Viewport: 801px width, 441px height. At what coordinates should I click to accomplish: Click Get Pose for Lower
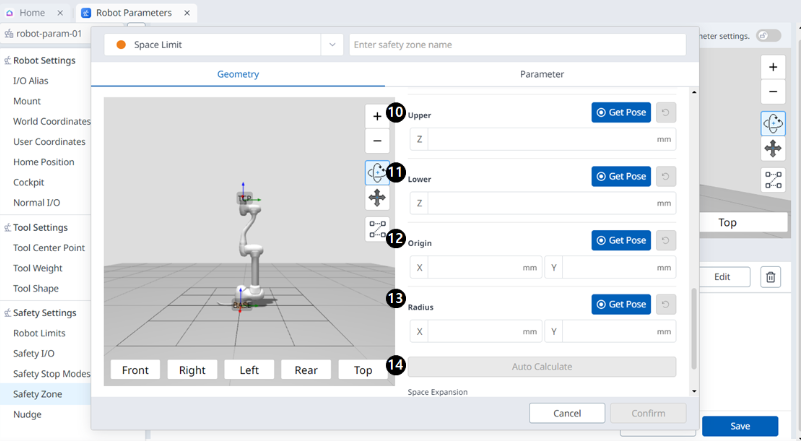[x=621, y=176]
